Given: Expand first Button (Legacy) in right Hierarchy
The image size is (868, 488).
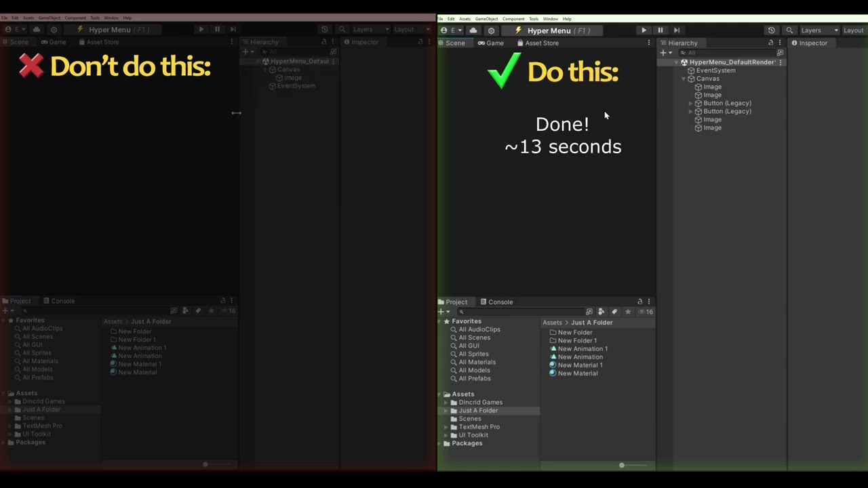Looking at the screenshot, I should click(x=691, y=103).
